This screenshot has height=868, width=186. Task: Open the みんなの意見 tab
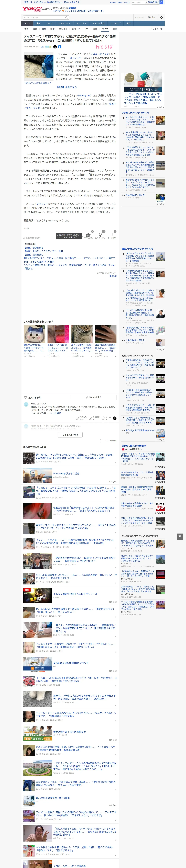98,24
